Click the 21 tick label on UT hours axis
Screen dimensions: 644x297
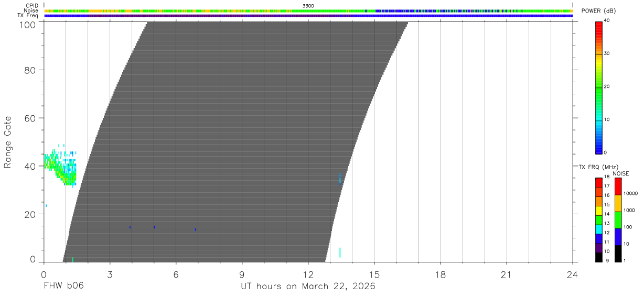pyautogui.click(x=507, y=274)
